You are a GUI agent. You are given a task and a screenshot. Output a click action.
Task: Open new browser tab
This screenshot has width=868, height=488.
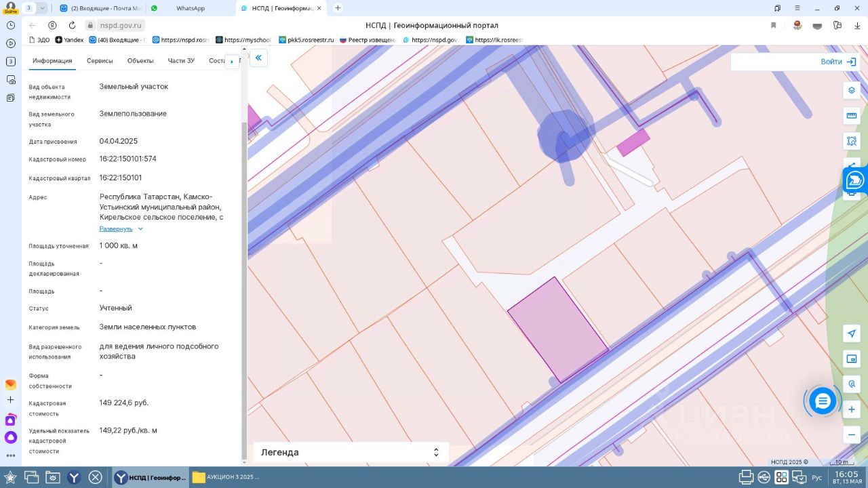338,8
